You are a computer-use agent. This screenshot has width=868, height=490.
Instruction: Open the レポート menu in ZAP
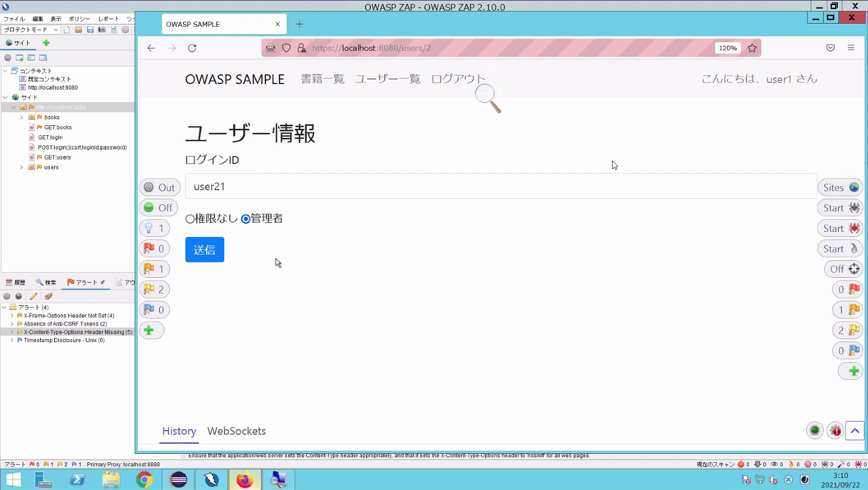point(109,19)
